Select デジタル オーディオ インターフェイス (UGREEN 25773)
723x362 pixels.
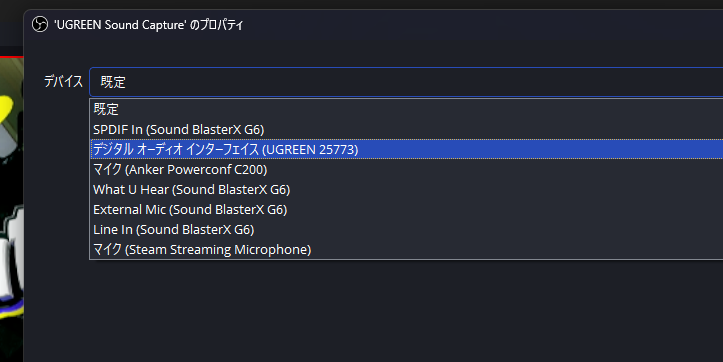pyautogui.click(x=406, y=149)
